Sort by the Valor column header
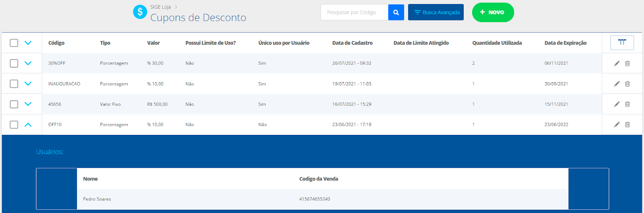Screen dimensions: 644x213 [x=153, y=43]
